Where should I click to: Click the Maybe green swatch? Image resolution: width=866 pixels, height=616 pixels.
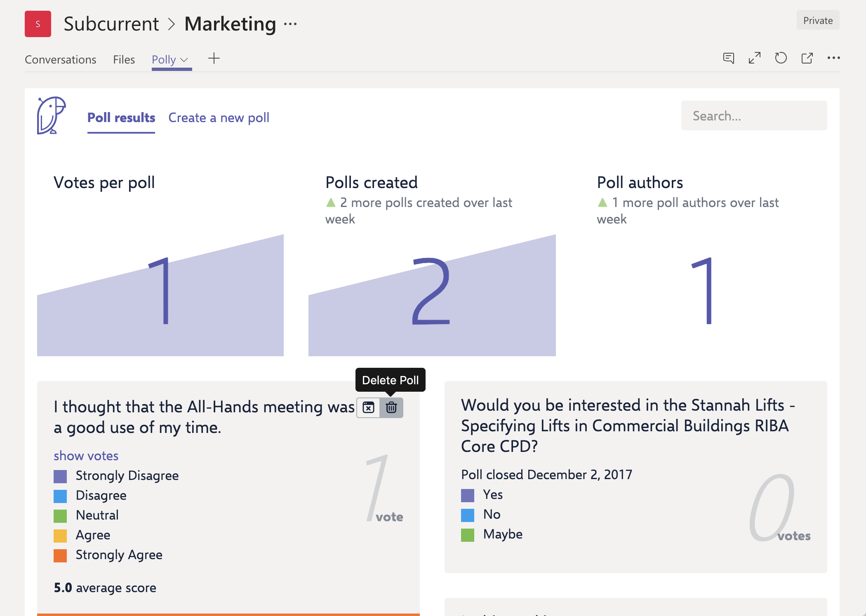pos(468,535)
